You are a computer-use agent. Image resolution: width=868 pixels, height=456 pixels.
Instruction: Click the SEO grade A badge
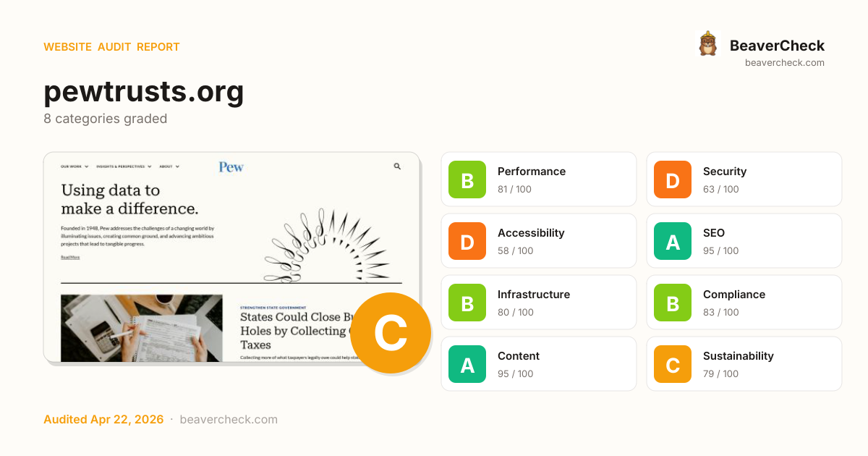pyautogui.click(x=673, y=241)
